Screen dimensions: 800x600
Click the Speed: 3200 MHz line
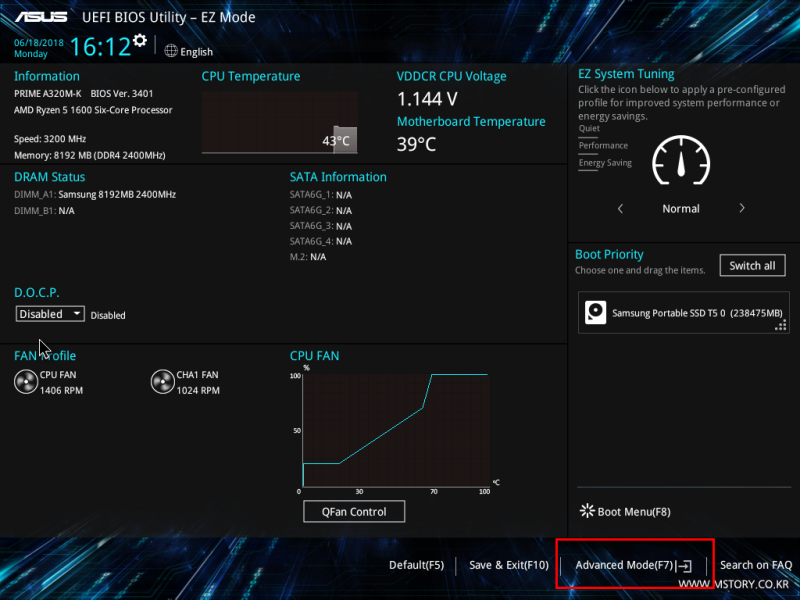coord(50,139)
